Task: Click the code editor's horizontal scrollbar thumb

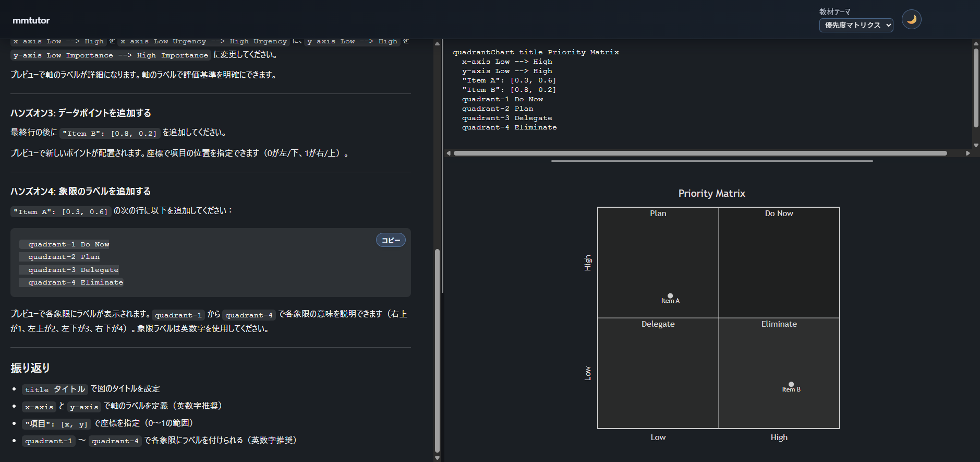Action: coord(700,153)
